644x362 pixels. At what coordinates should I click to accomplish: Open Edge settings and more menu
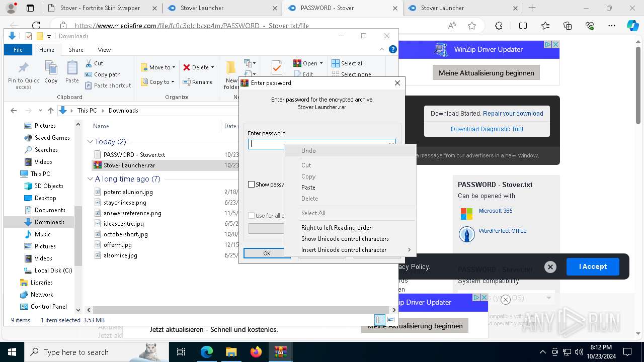[x=612, y=26]
